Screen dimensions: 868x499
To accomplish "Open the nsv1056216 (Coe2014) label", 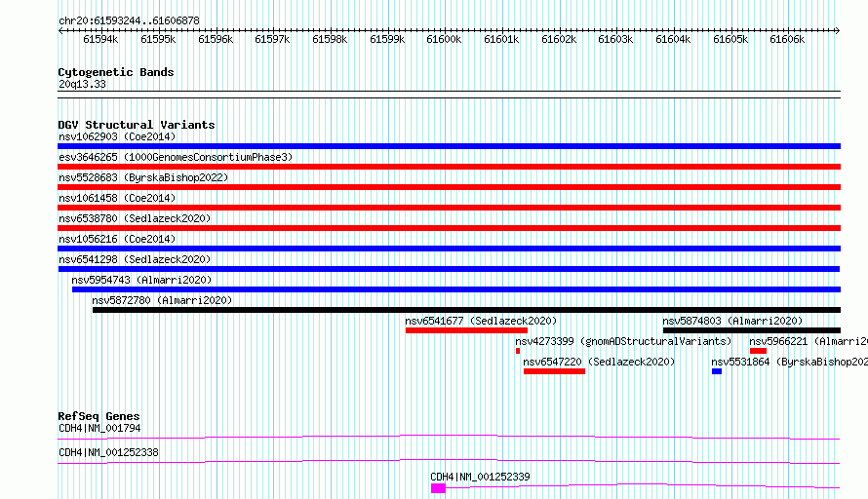I will 117,239.
